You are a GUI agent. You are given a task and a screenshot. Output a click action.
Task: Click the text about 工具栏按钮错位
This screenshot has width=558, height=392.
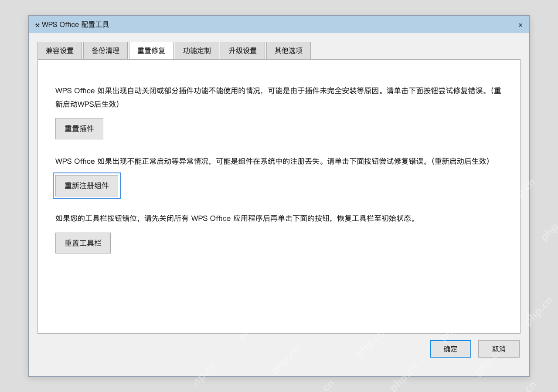pyautogui.click(x=237, y=218)
